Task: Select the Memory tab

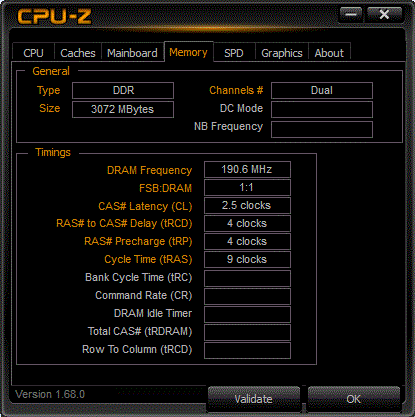Action: (x=189, y=52)
